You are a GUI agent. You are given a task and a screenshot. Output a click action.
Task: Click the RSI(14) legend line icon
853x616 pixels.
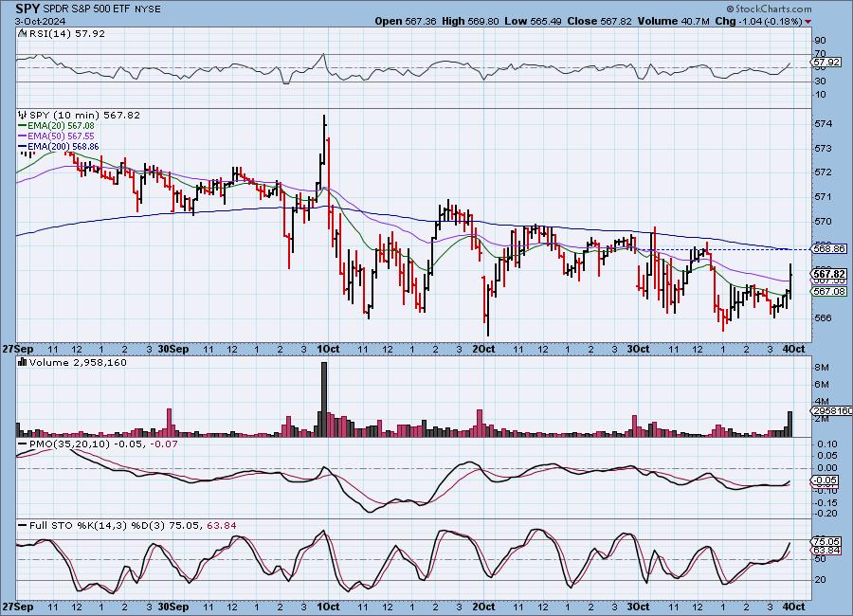pyautogui.click(x=22, y=33)
